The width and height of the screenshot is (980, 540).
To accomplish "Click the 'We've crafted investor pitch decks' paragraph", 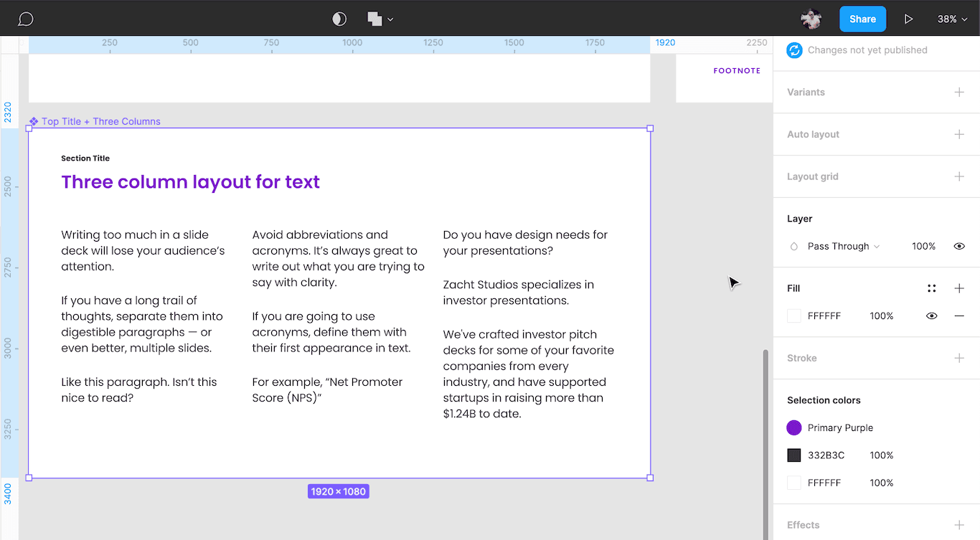I will (529, 374).
